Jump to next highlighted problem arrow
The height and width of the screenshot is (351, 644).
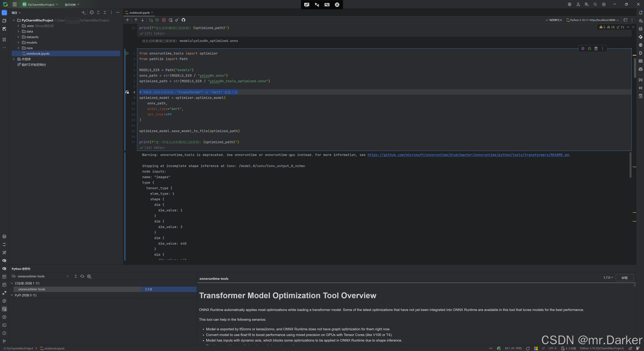pos(633,27)
